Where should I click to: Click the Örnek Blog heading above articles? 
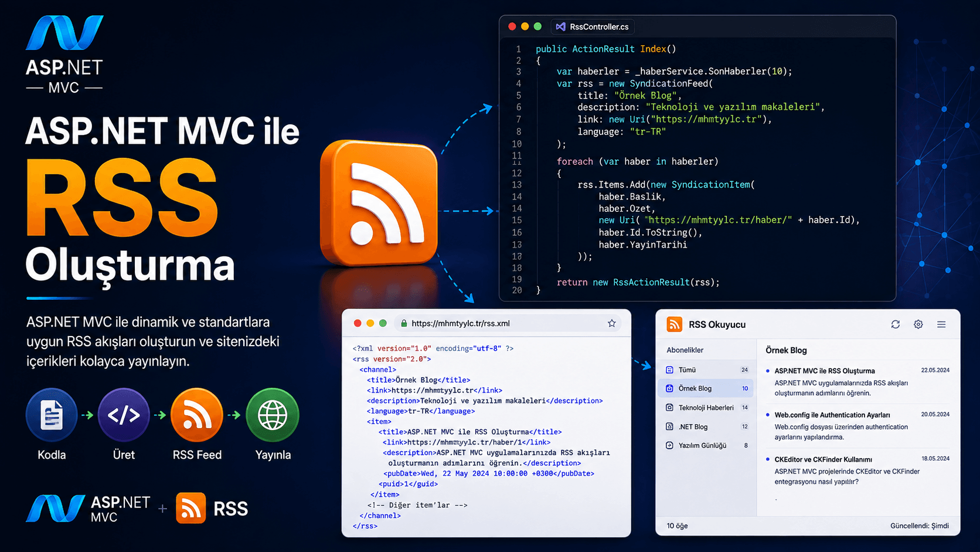786,350
